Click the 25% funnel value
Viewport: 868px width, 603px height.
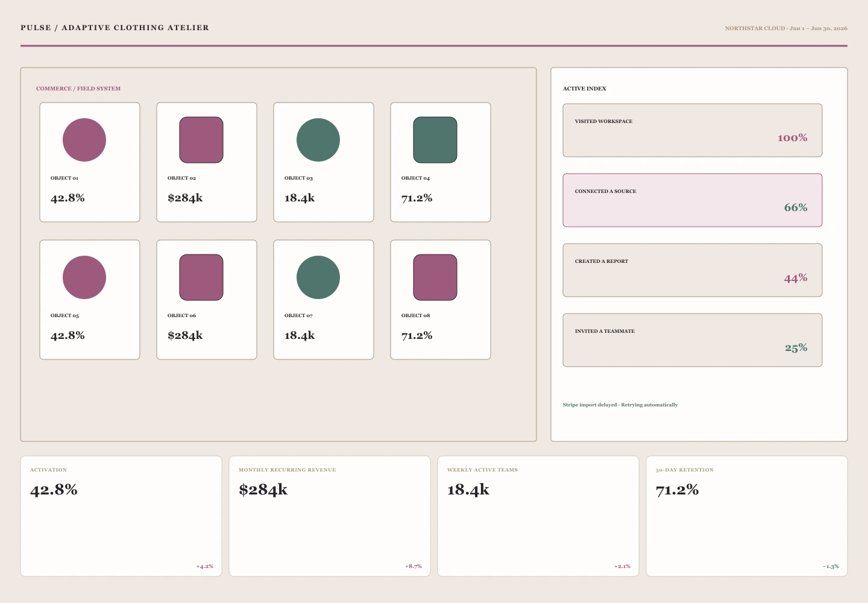[796, 348]
